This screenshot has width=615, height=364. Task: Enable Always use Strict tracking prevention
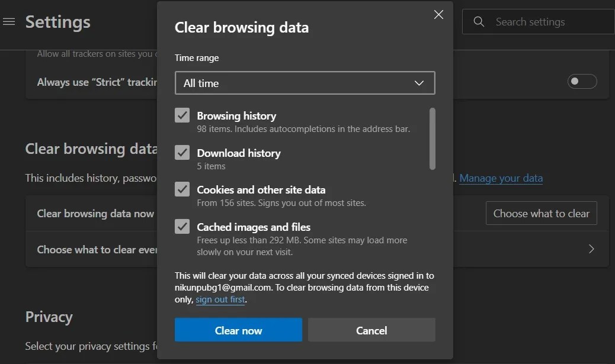(582, 82)
